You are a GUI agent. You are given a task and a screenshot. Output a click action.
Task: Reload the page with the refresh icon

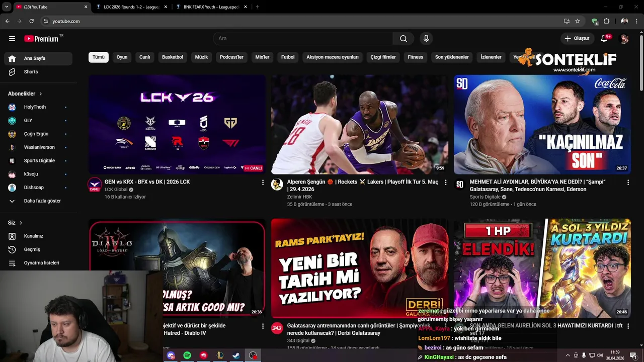(31, 21)
